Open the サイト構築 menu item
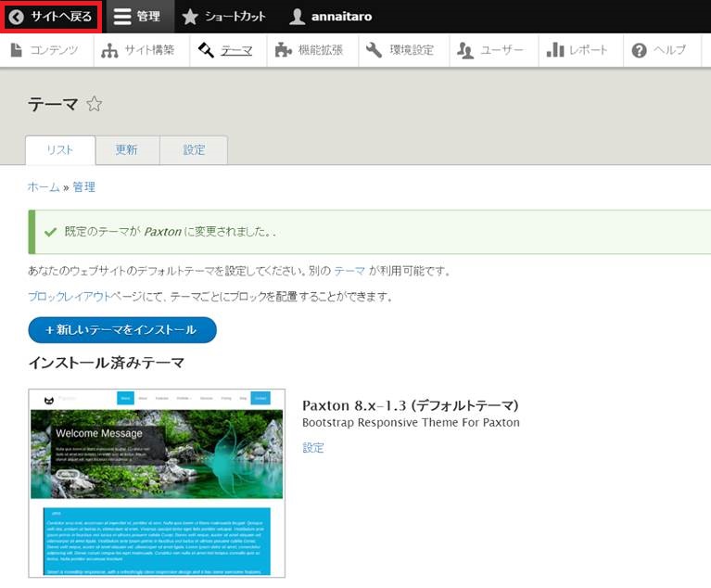Viewport: 711px width, 588px height. [x=142, y=50]
